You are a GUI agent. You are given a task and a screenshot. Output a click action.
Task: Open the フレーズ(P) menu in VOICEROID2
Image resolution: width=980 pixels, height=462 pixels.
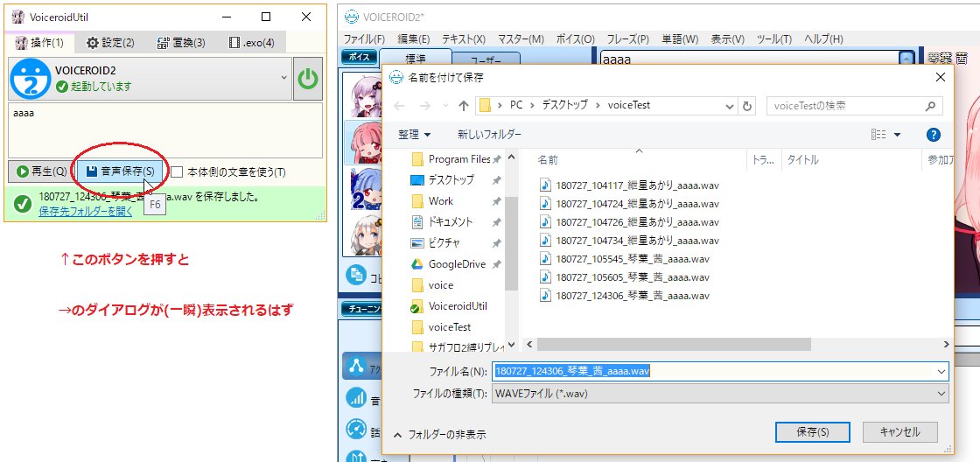coord(627,38)
